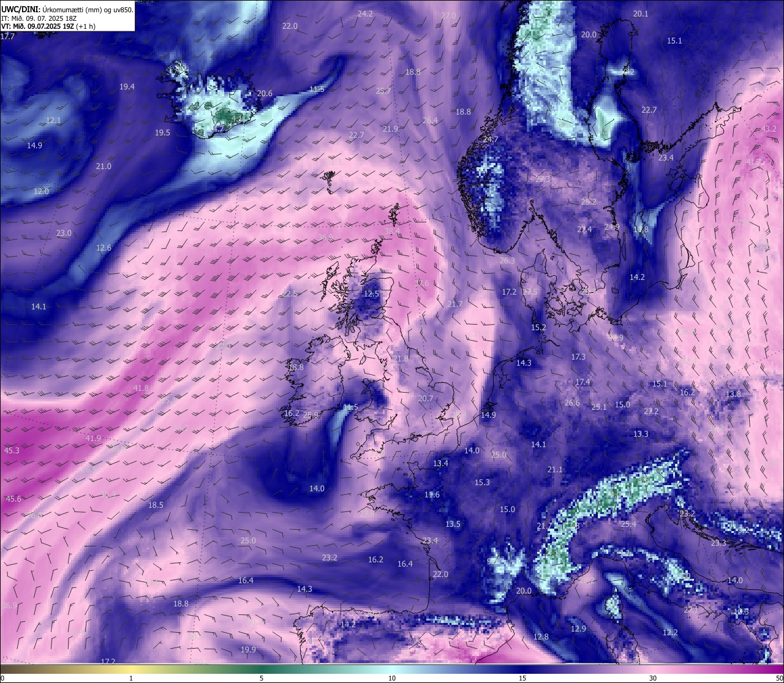
Task: Click the 24.2 value at the top
Action: click(365, 13)
